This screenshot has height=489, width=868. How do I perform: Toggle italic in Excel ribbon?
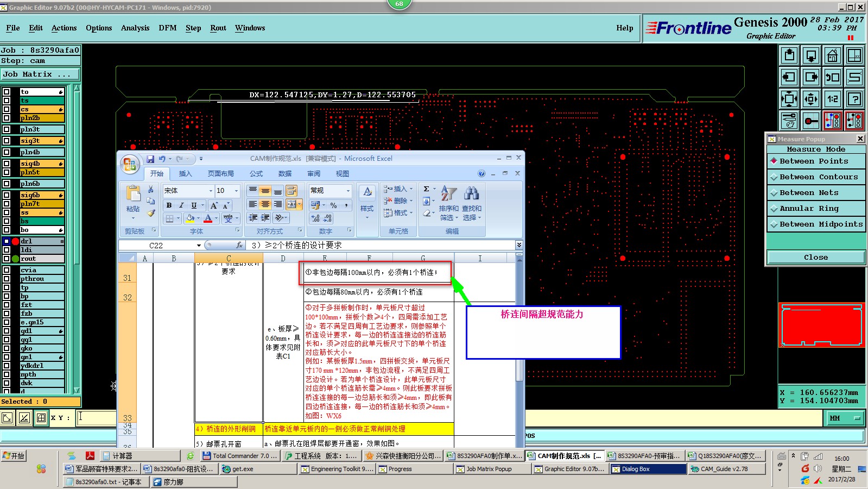click(181, 205)
